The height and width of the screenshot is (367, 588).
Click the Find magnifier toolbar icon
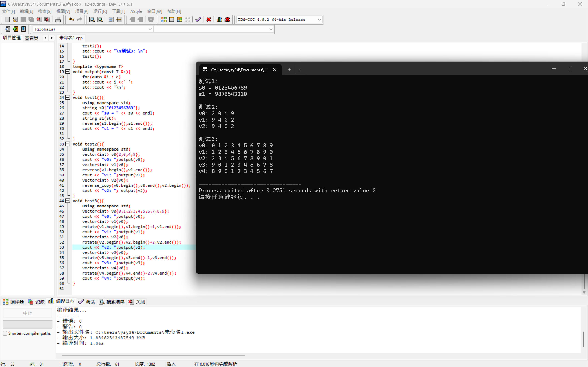pos(92,20)
